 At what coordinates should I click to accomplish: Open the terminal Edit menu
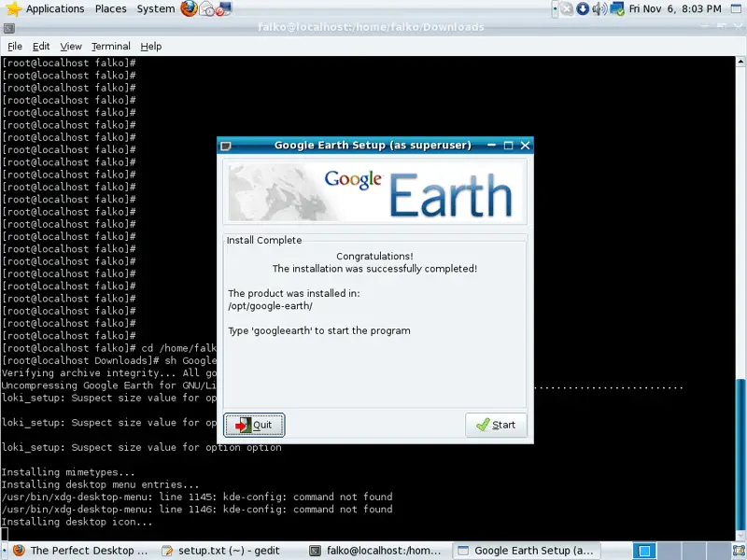coord(41,46)
